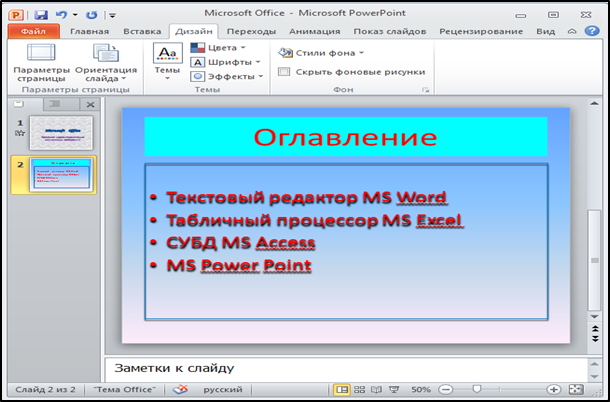Launch the Фон group dialog launcher
Image resolution: width=610 pixels, height=402 pixels.
point(426,90)
